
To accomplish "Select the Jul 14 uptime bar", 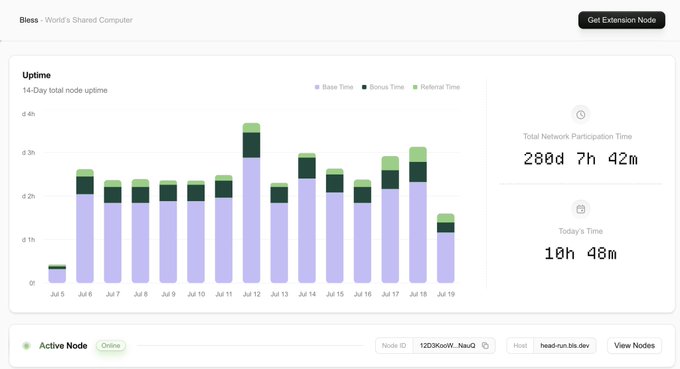I will [x=307, y=218].
